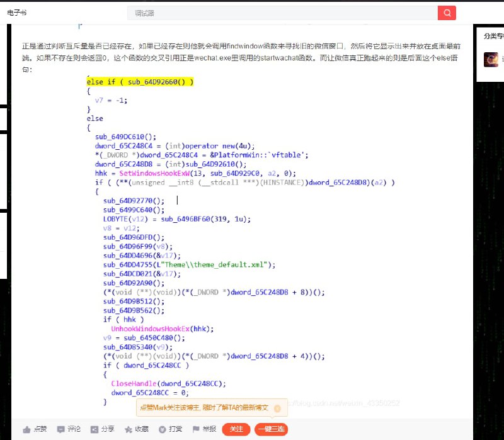Image resolution: width=504 pixels, height=440 pixels.
Task: Like the article with thumbs-up icon
Action: [x=35, y=429]
